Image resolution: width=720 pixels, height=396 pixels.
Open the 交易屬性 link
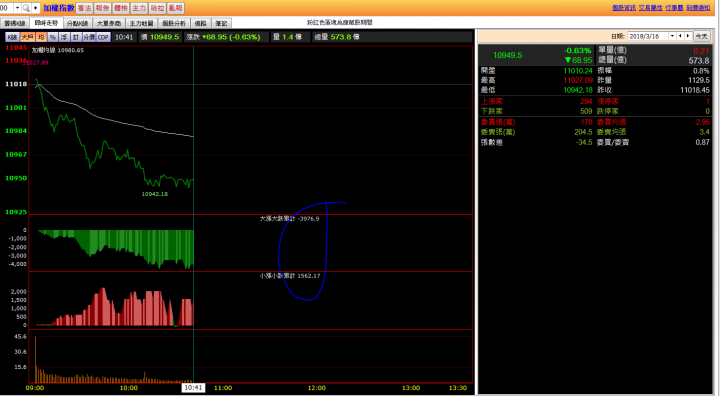pos(650,8)
